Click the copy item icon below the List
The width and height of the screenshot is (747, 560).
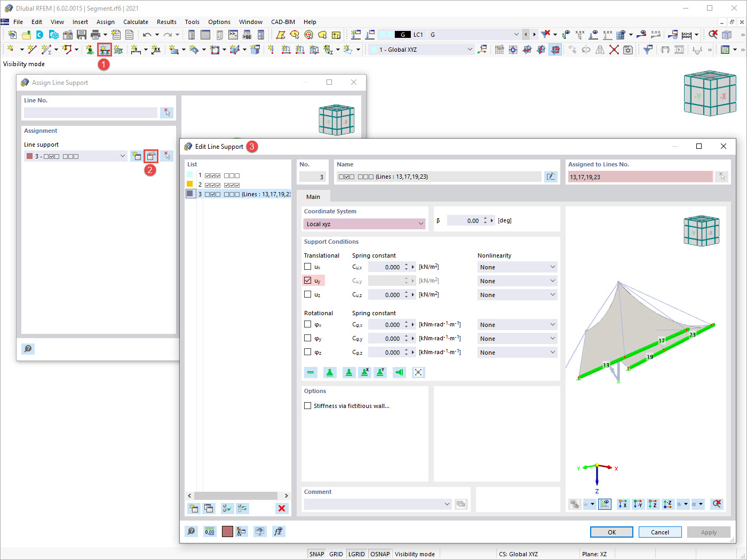pos(209,508)
